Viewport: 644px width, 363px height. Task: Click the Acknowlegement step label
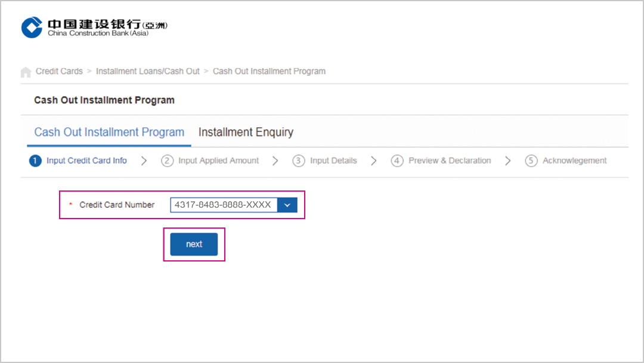pos(575,161)
